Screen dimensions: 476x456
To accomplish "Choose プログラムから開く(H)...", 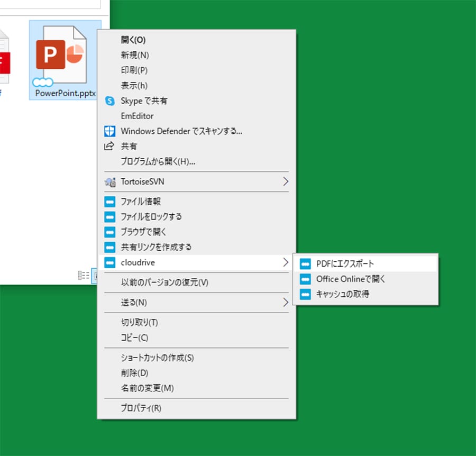I will tap(196, 161).
